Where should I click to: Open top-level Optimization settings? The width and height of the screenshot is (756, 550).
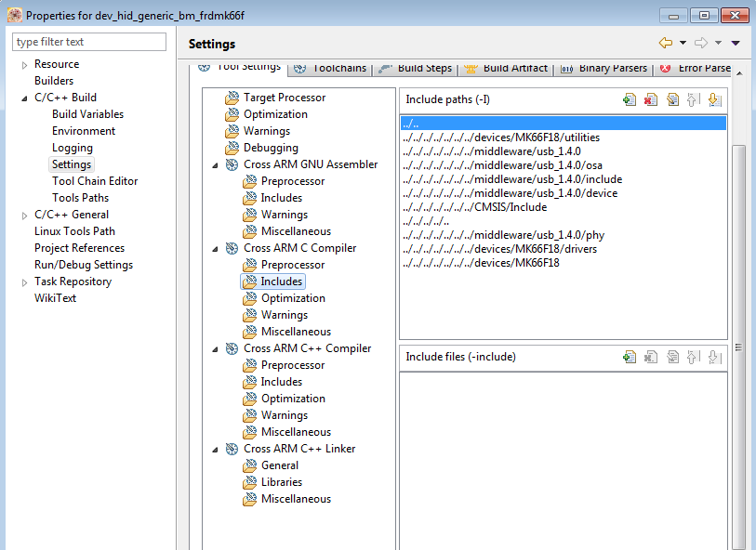(275, 114)
